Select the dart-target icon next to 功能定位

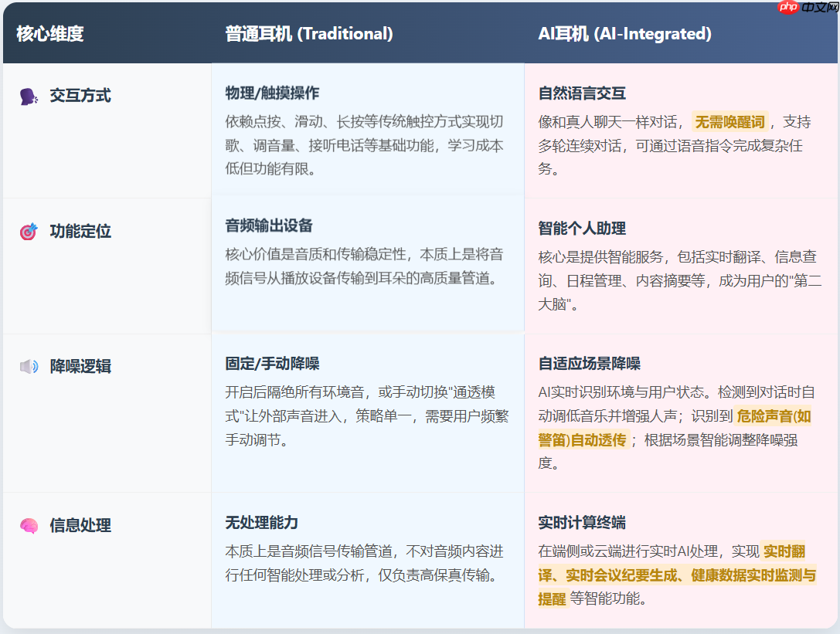28,231
